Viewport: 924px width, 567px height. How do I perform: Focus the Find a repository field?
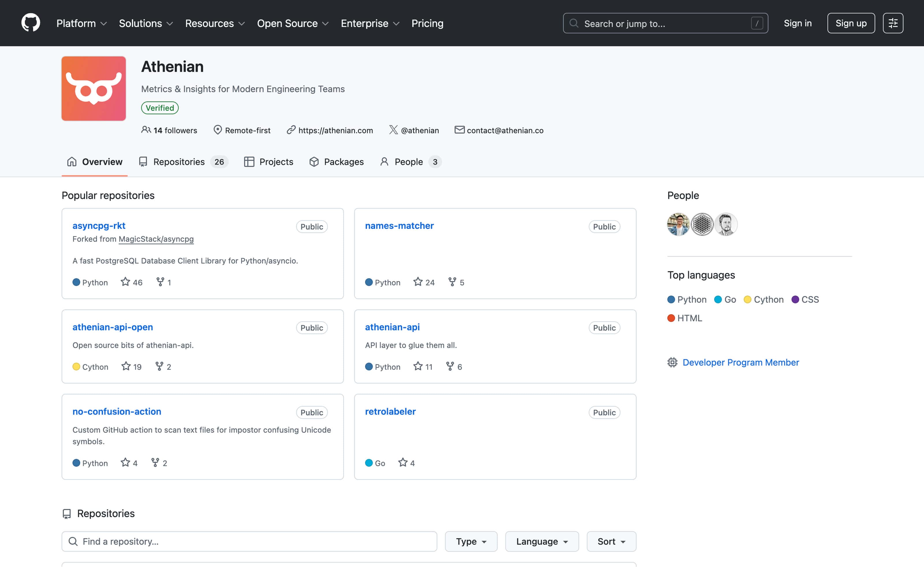(x=249, y=541)
